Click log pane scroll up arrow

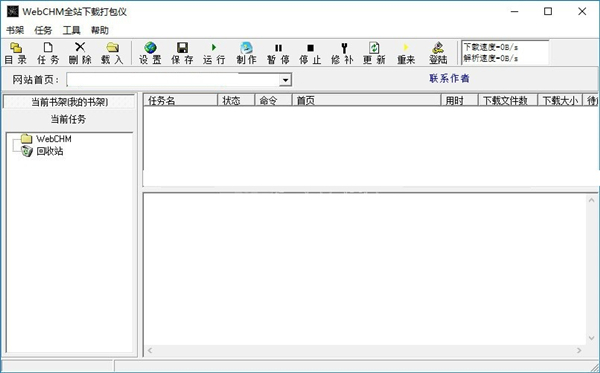pyautogui.click(x=592, y=200)
